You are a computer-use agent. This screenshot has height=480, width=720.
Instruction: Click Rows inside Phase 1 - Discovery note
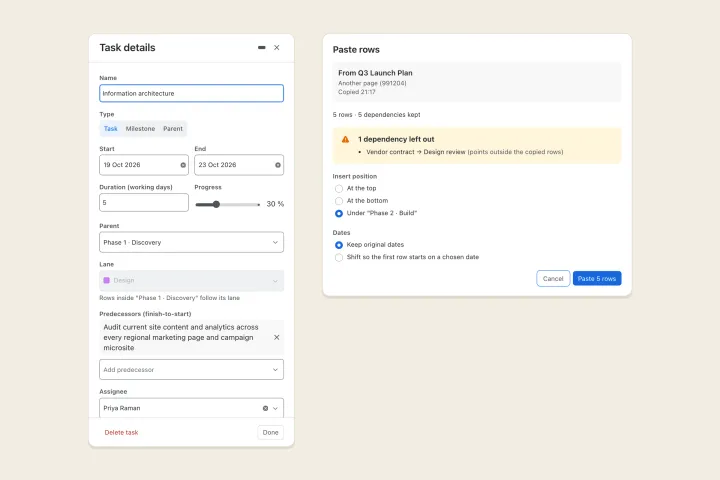(x=169, y=298)
